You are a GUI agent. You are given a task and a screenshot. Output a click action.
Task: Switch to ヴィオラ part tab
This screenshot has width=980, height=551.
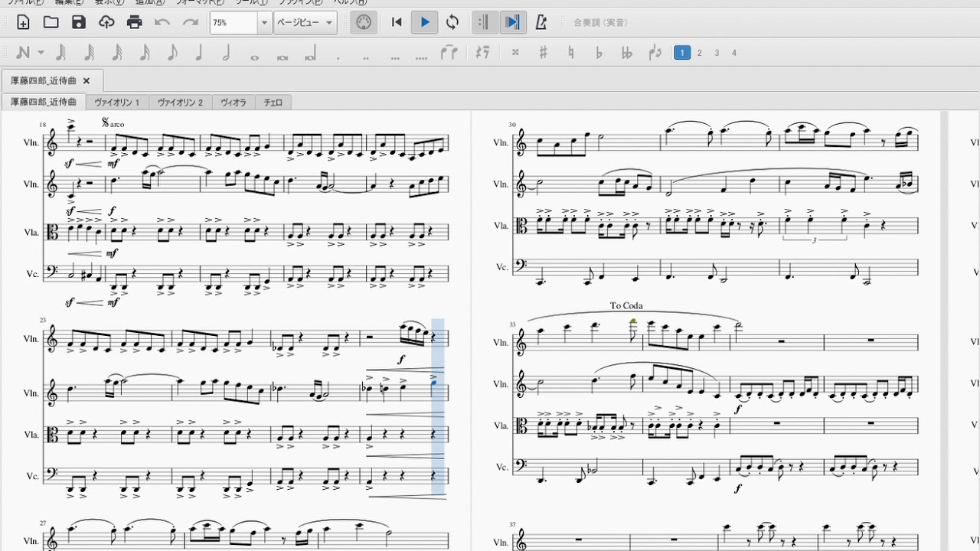coord(234,102)
